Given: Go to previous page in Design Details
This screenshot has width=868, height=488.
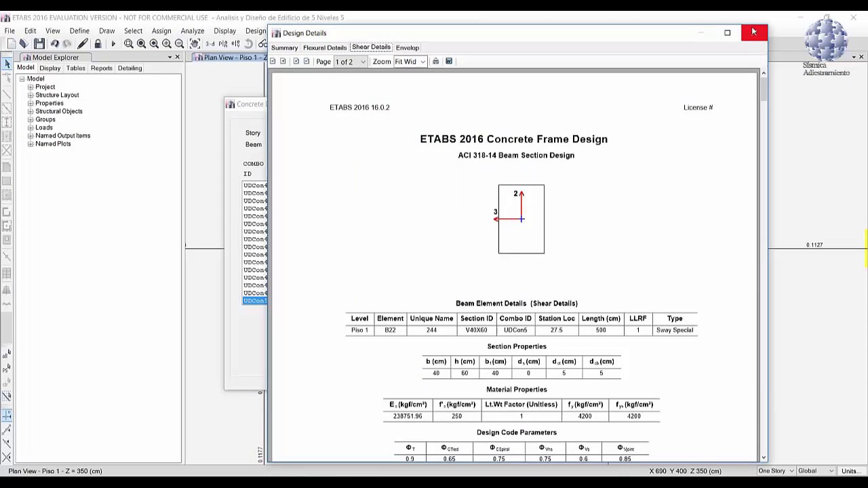Looking at the screenshot, I should pyautogui.click(x=283, y=61).
